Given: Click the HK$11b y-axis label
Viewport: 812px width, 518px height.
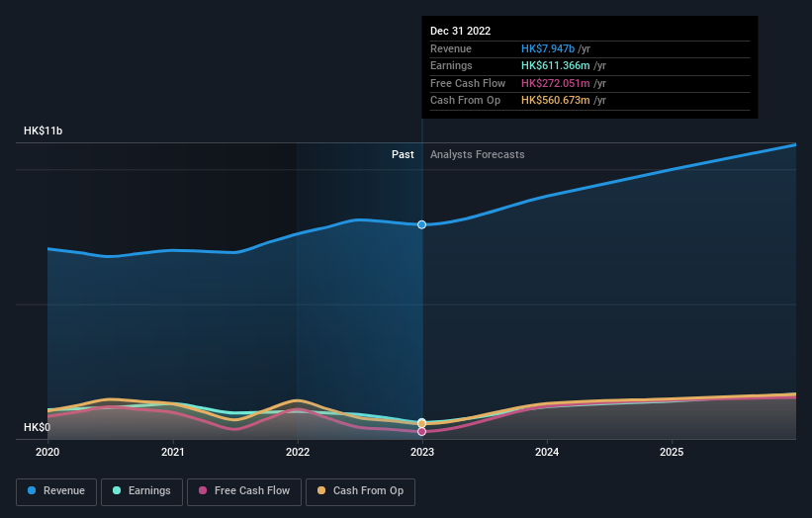Looking at the screenshot, I should (43, 130).
